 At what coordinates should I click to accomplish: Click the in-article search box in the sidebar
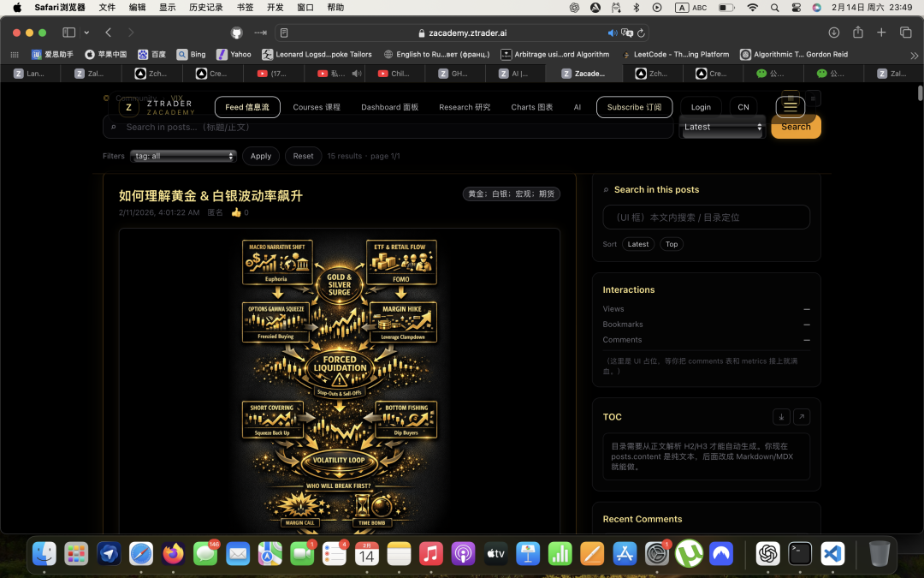[x=706, y=217]
